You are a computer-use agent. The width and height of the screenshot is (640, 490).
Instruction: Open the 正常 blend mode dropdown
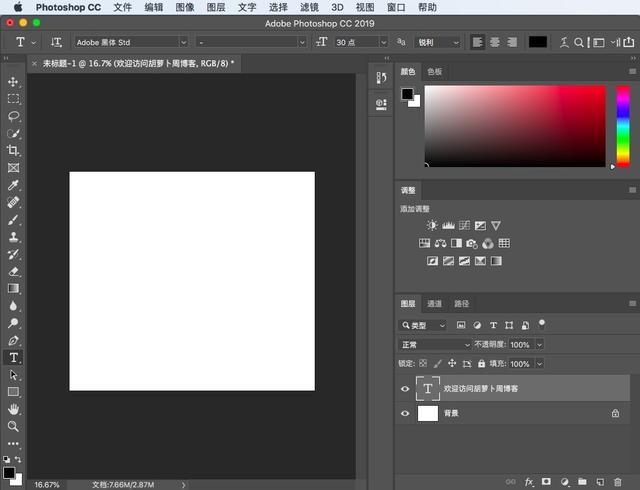(435, 345)
